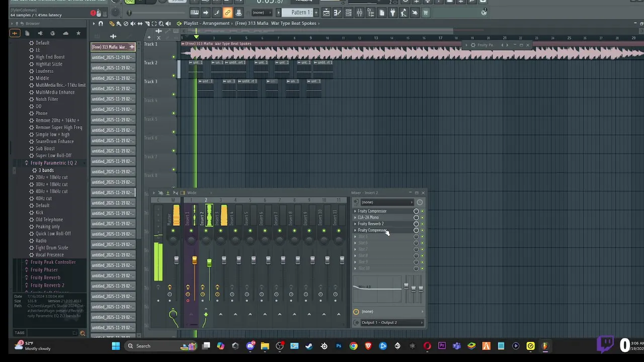Click the browser plus add icon
This screenshot has height=362, width=644.
point(14,33)
